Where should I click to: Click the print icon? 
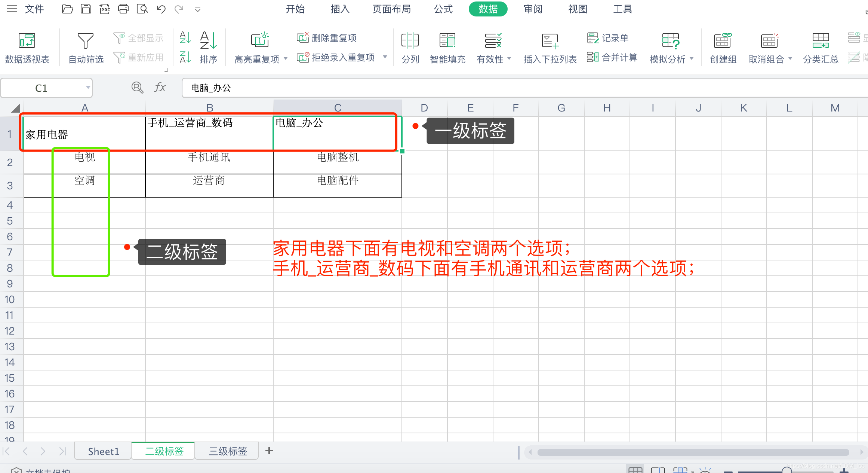pos(123,9)
